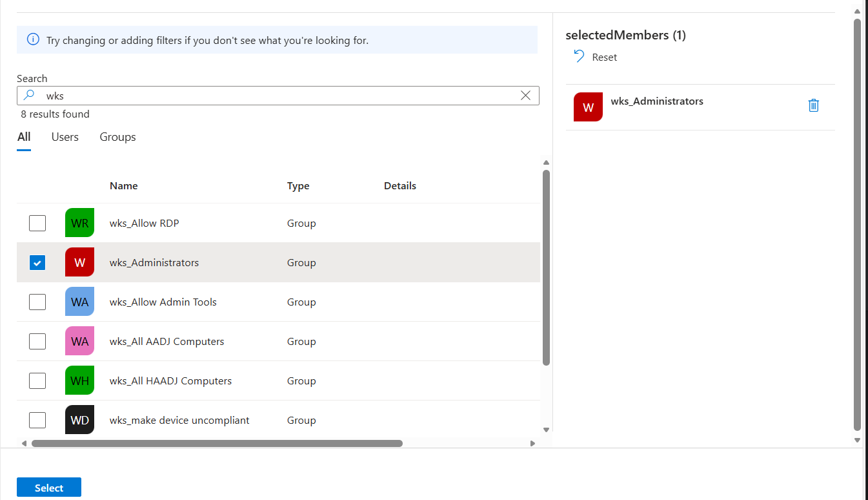The image size is (868, 500).
Task: Click the page scrollbar down arrow at far right
Action: coord(857,440)
